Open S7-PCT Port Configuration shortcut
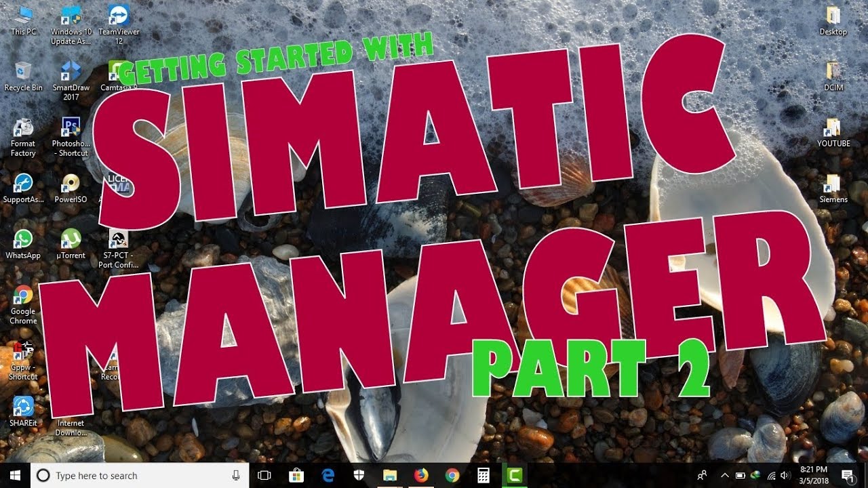The image size is (868, 488). pyautogui.click(x=119, y=249)
